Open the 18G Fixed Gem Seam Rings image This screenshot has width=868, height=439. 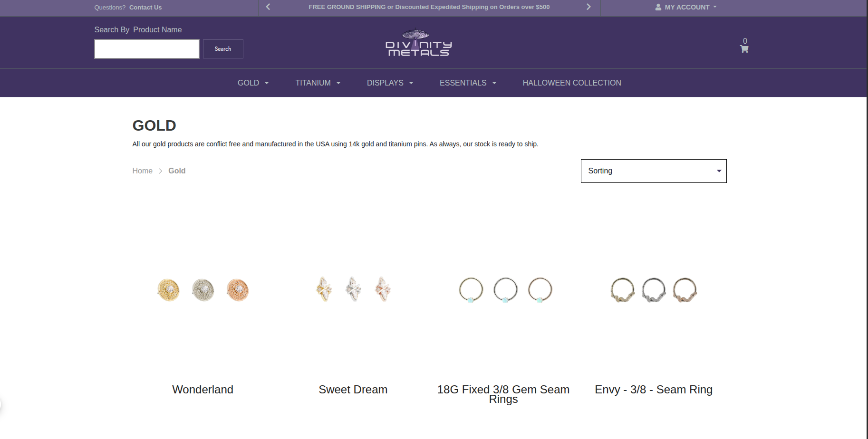pos(505,290)
